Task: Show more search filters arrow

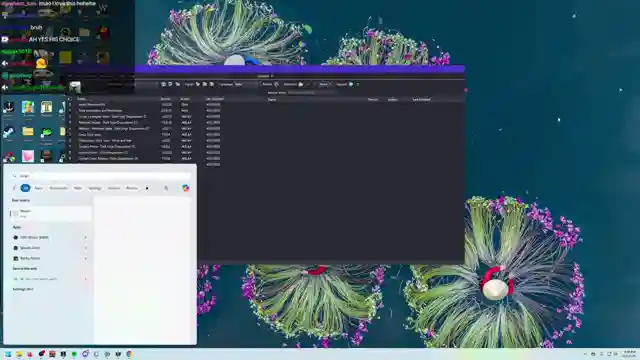Action: pyautogui.click(x=147, y=188)
